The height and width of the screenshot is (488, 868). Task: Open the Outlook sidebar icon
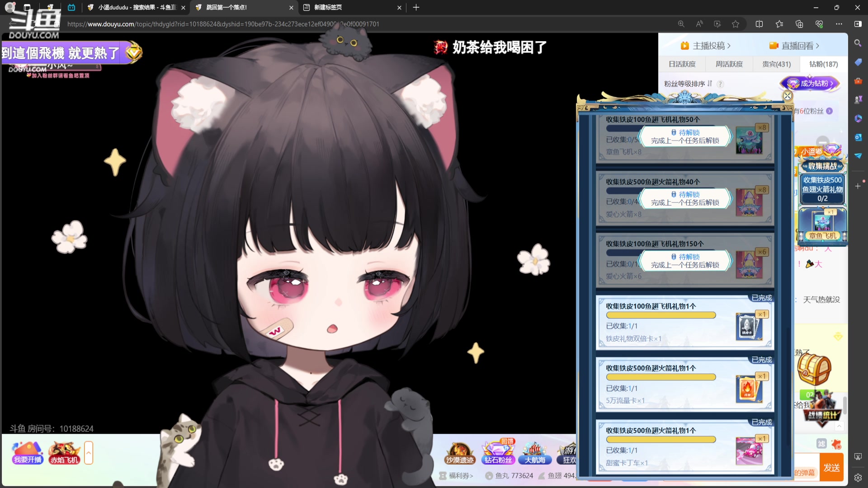(x=858, y=137)
